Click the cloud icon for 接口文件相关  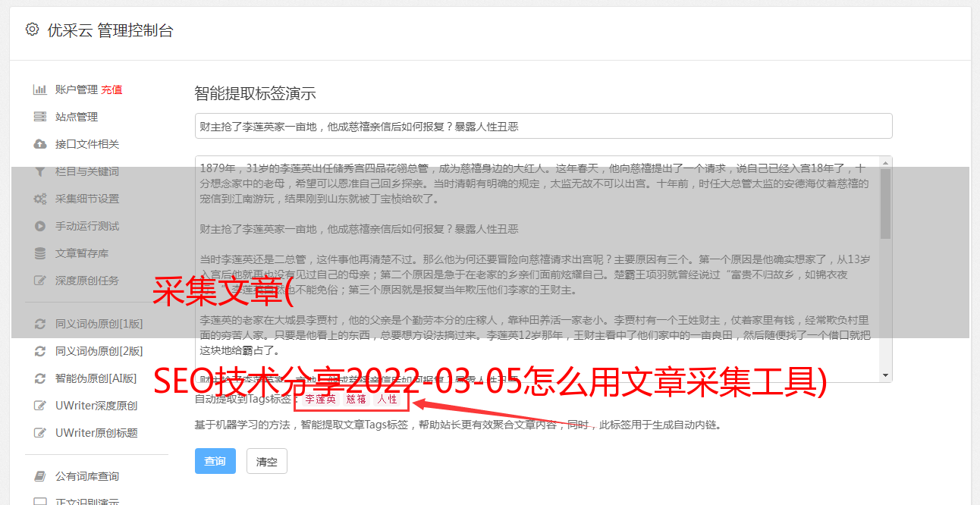tap(40, 144)
